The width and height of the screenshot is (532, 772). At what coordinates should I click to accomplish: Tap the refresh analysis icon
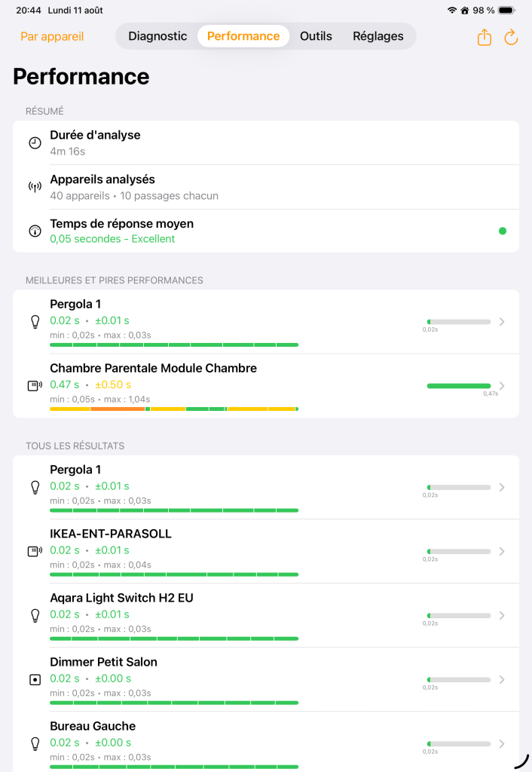[511, 37]
